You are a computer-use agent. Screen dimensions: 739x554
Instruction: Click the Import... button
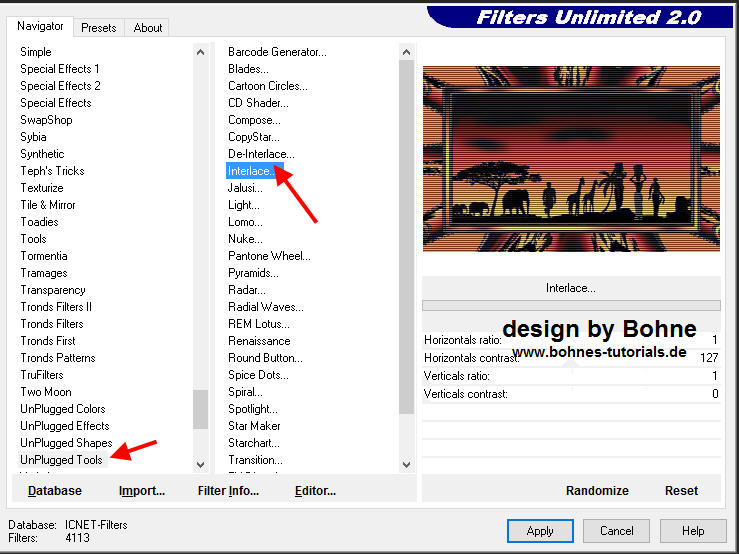[x=142, y=491]
